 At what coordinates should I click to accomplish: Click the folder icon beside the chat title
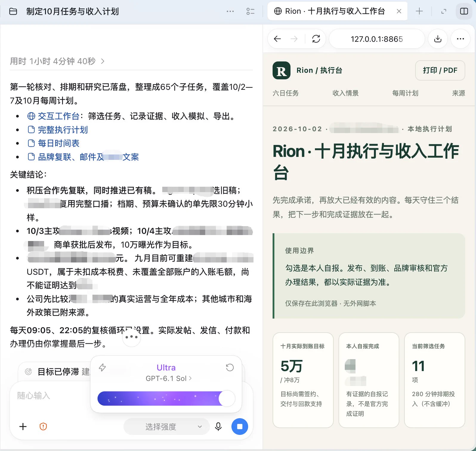[x=13, y=11]
